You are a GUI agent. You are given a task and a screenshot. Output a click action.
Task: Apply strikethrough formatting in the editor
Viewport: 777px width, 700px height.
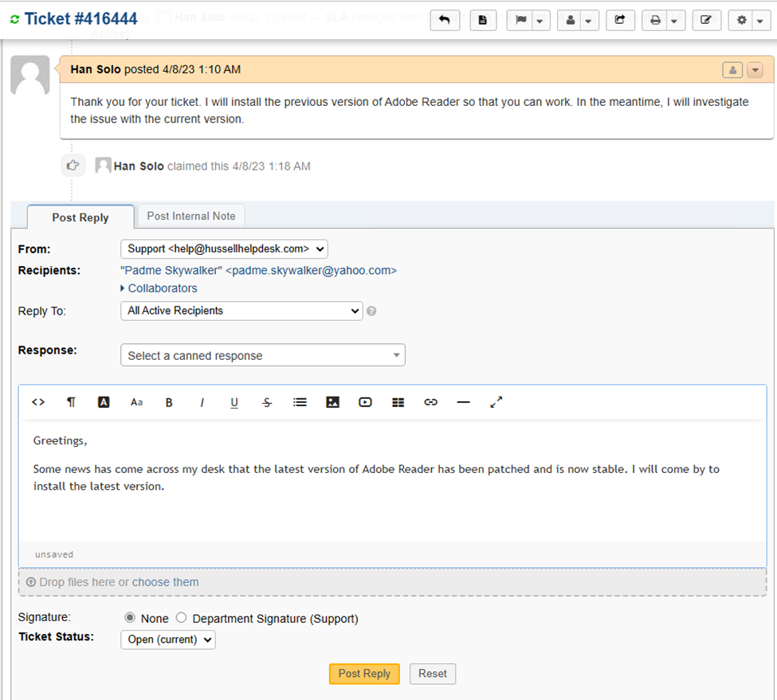267,402
